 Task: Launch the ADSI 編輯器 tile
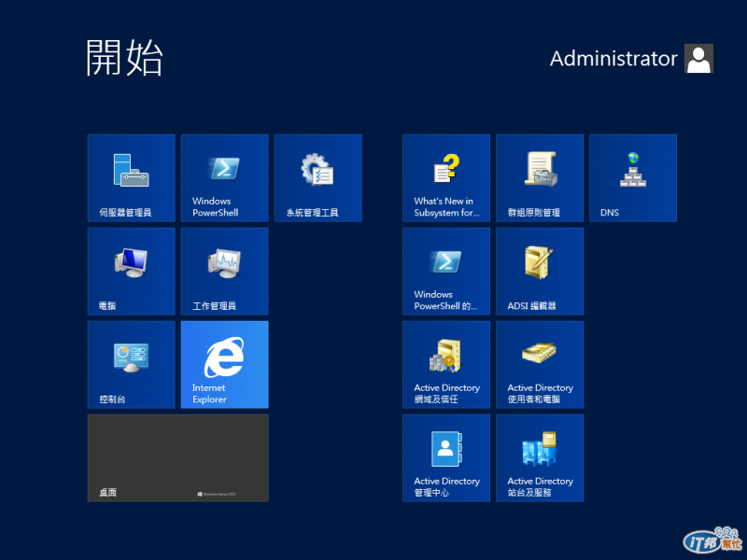tap(540, 271)
